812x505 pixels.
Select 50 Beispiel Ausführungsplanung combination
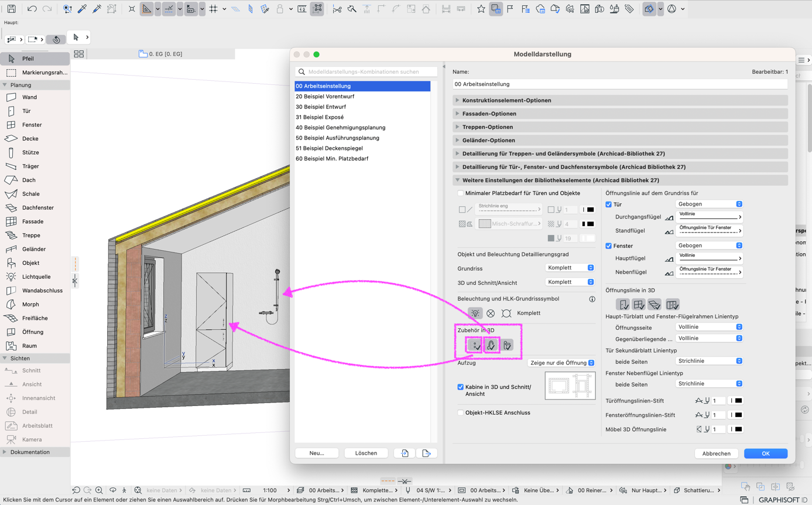[362, 138]
